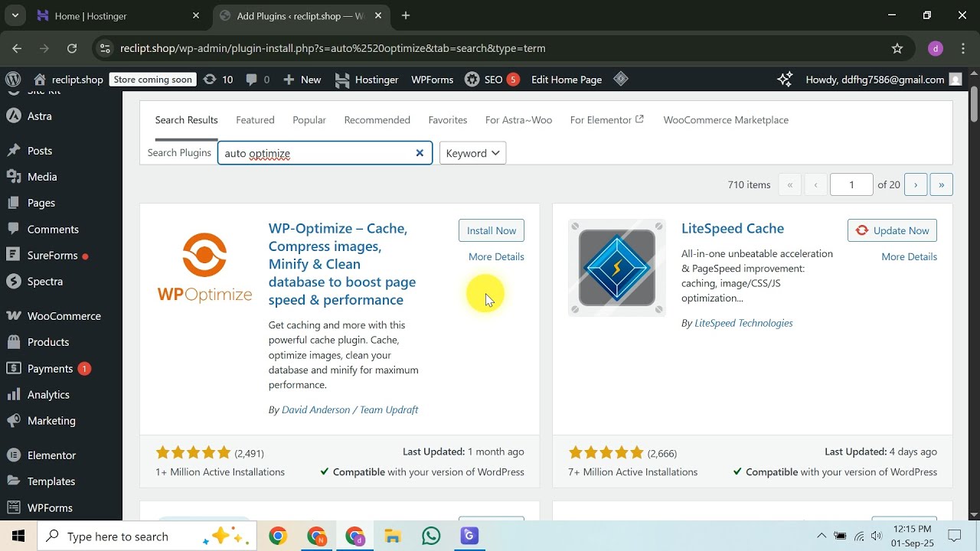Image resolution: width=980 pixels, height=551 pixels.
Task: Click the WP-Optimize logo thumbnail
Action: coord(204,268)
